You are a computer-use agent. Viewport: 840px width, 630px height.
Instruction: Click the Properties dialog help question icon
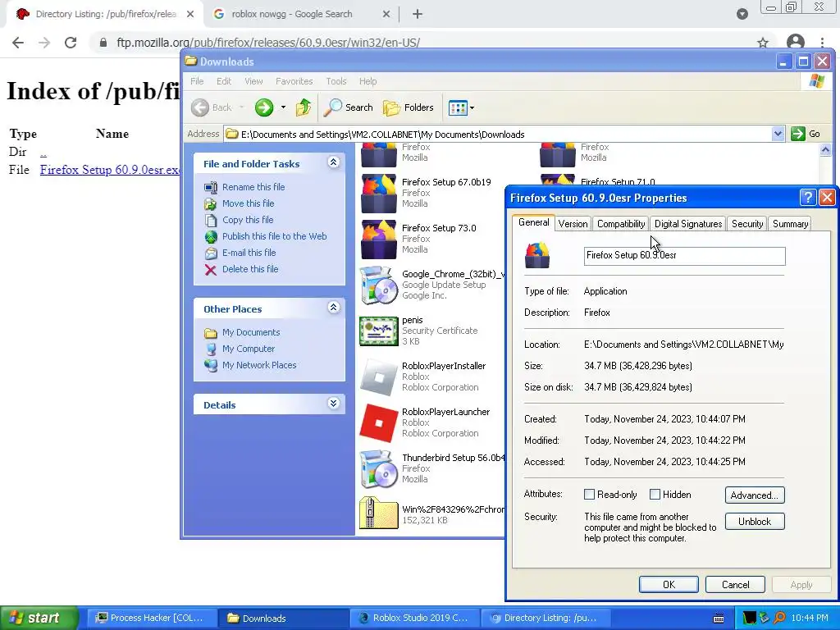click(x=807, y=198)
